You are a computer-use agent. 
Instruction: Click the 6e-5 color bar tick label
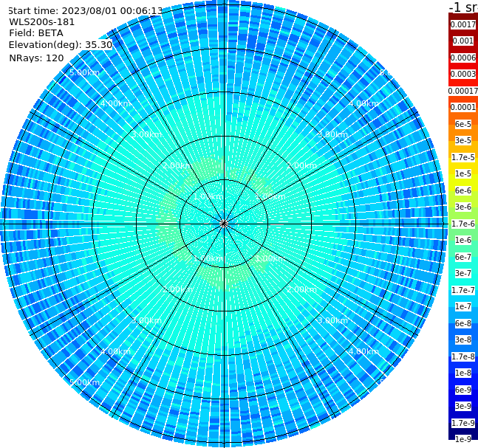click(463, 124)
